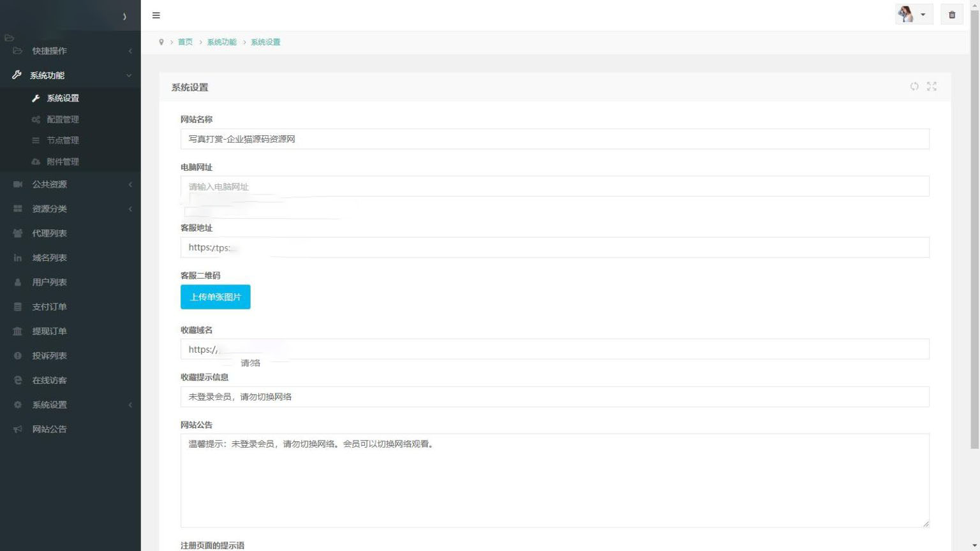Open 支付订单 from the sidebar
The image size is (980, 551).
coord(50,307)
